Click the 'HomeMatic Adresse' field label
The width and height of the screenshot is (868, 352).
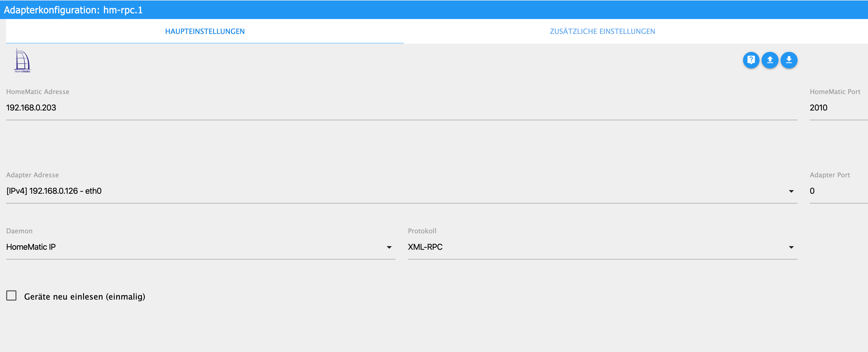pos(38,92)
